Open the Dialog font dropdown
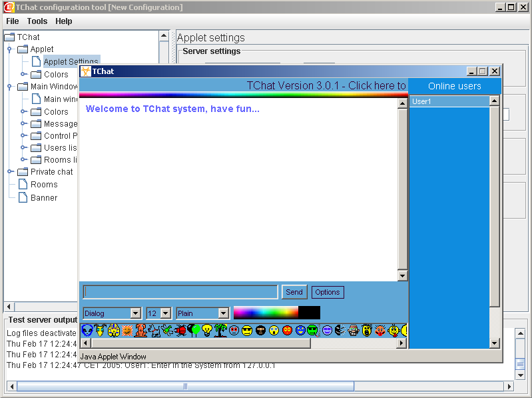Image resolution: width=532 pixels, height=398 pixels. click(136, 313)
